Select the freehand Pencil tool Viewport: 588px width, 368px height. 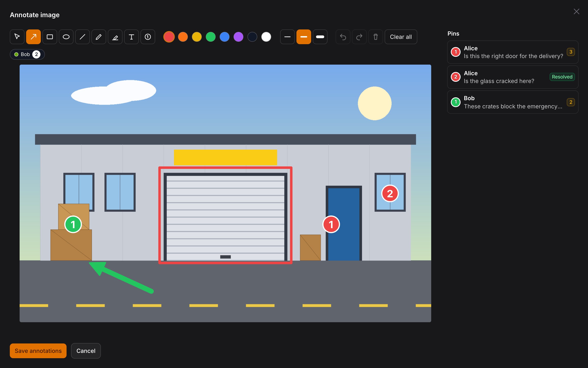tap(99, 37)
